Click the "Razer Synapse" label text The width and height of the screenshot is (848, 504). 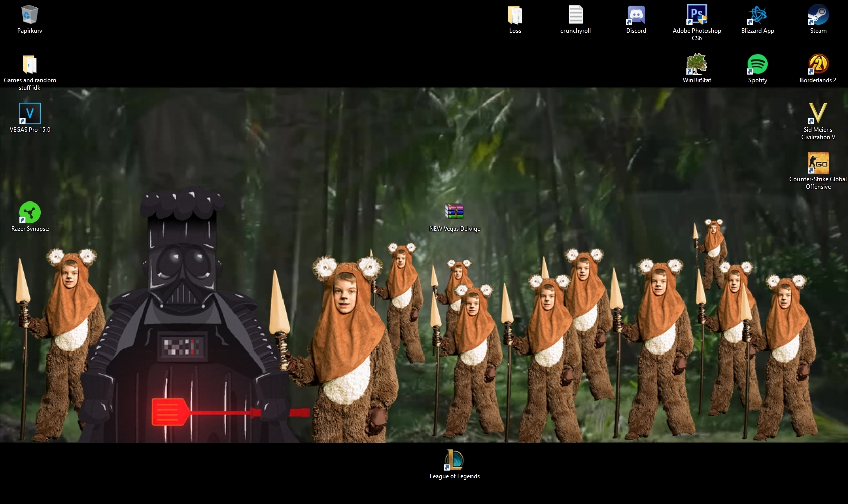click(x=30, y=229)
